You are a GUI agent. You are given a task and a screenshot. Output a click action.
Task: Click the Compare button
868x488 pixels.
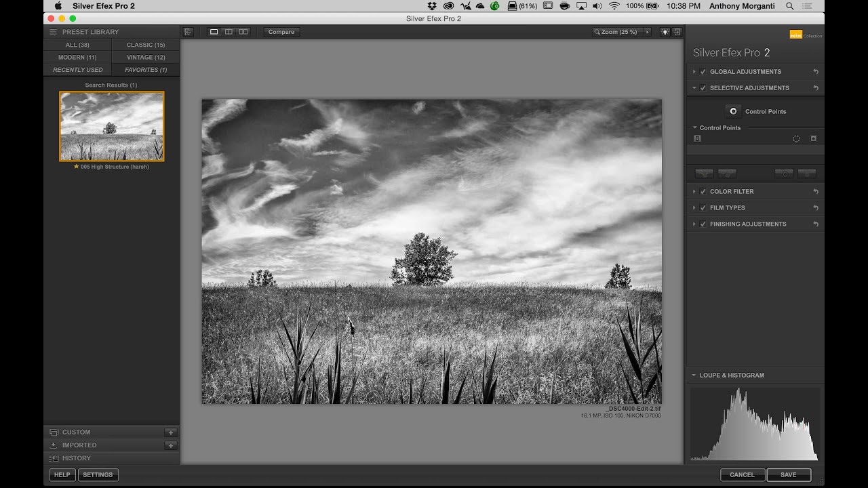pyautogui.click(x=281, y=32)
